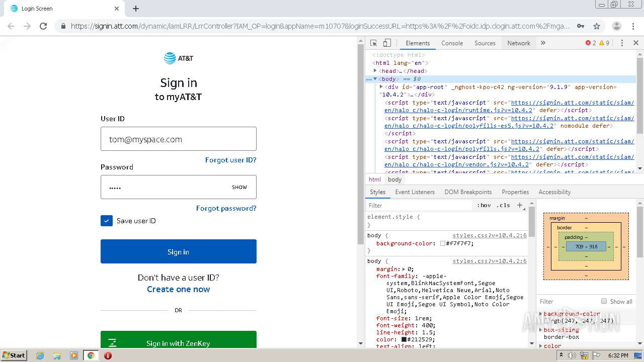
Task: Toggle :hov element state panel
Action: click(x=484, y=205)
